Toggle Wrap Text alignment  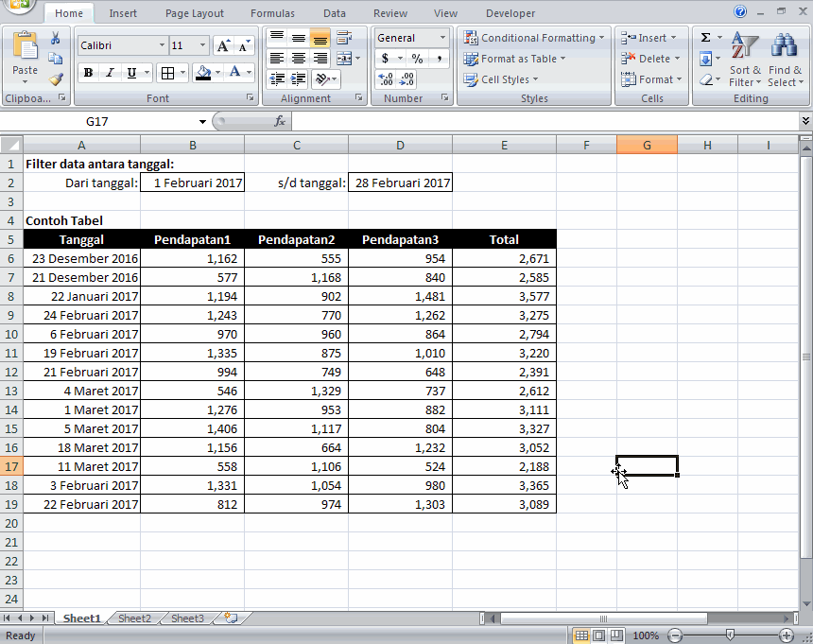pos(344,38)
